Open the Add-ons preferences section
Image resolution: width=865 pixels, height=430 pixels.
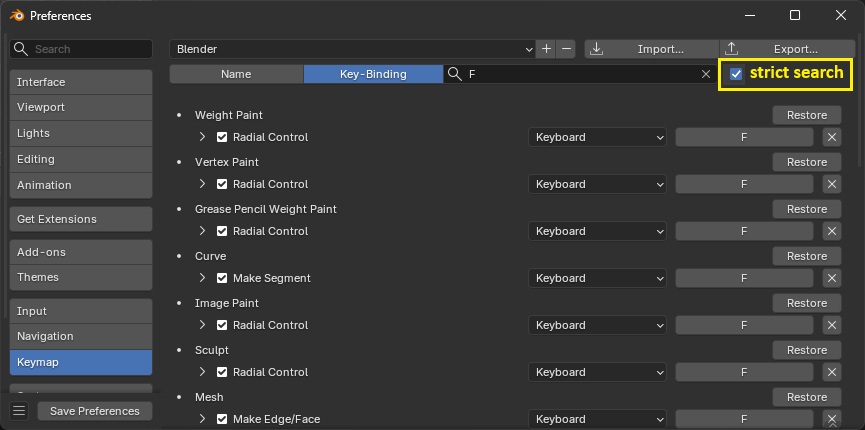(81, 252)
